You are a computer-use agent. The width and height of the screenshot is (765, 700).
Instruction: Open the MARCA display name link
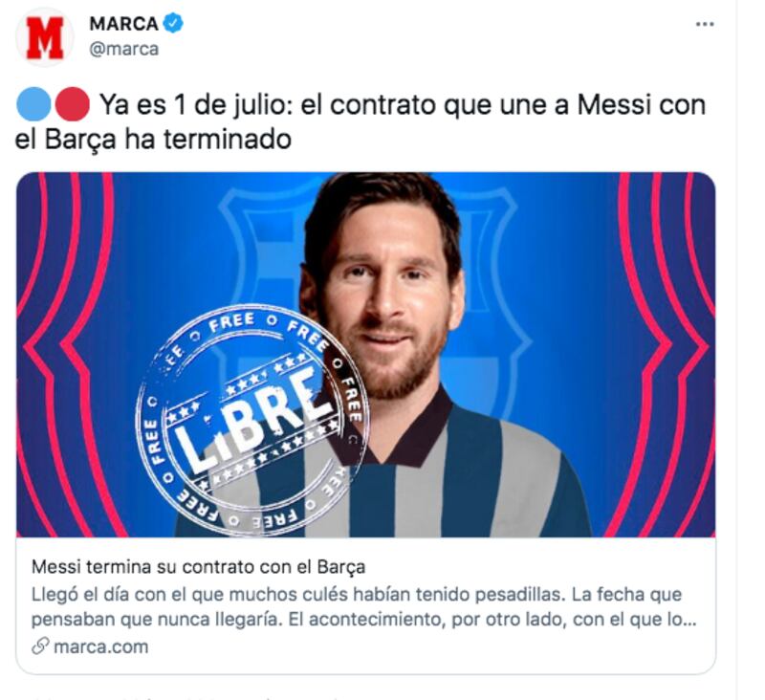pos(124,23)
